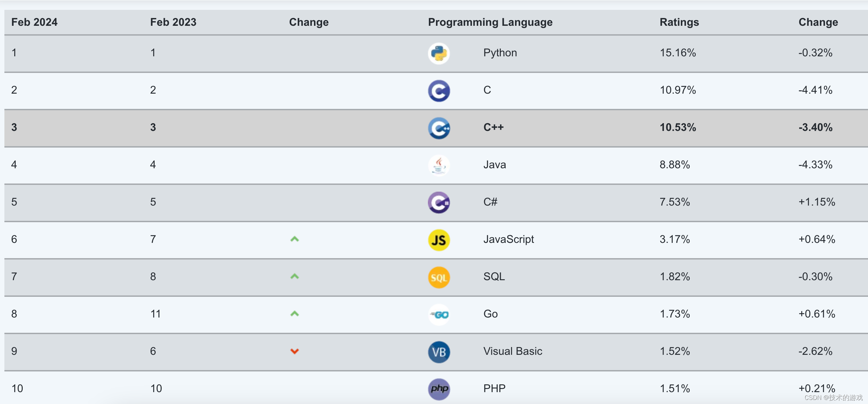Click C++'s 10.53% rating
The width and height of the screenshot is (868, 404).
click(x=678, y=127)
